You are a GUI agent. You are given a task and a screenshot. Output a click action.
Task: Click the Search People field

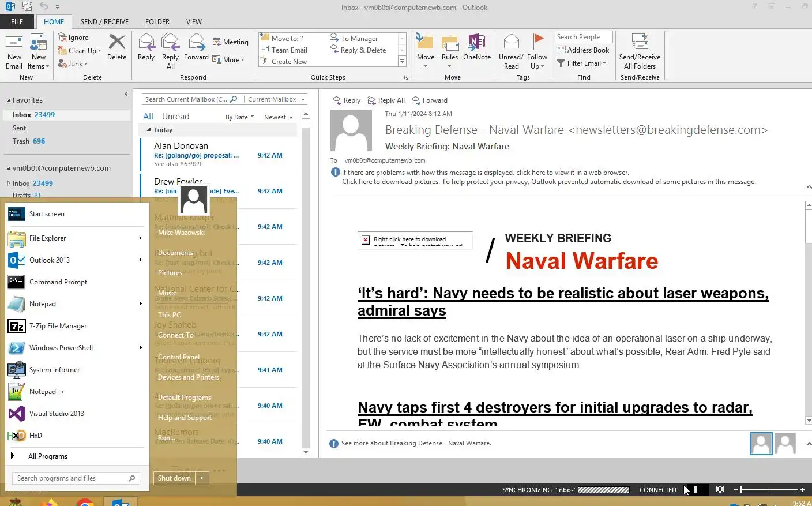point(584,37)
